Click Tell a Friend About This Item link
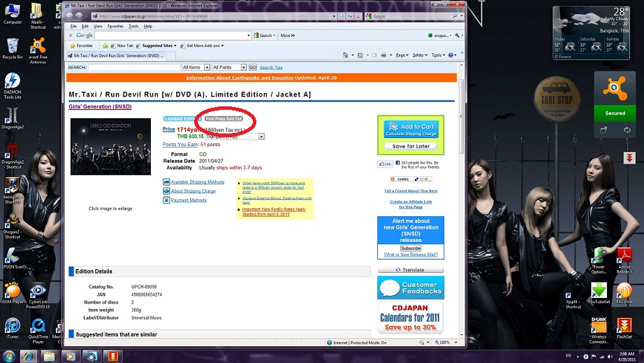The image size is (644, 363). (411, 191)
